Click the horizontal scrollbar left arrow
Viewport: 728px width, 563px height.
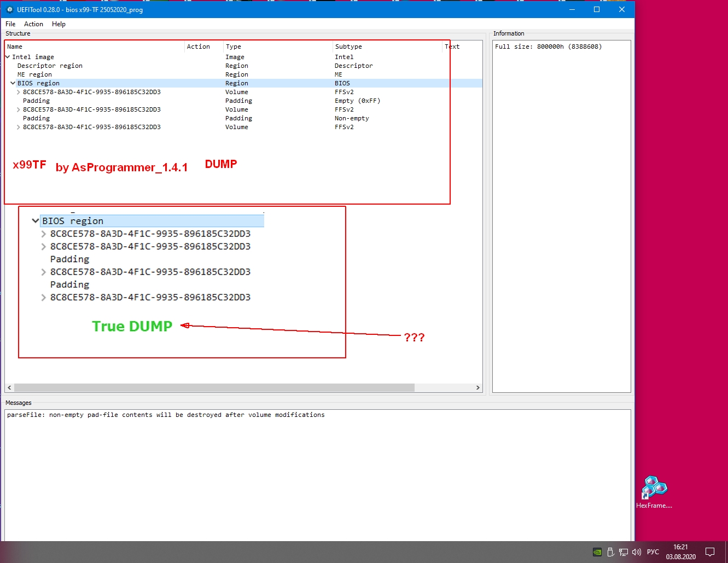point(9,387)
